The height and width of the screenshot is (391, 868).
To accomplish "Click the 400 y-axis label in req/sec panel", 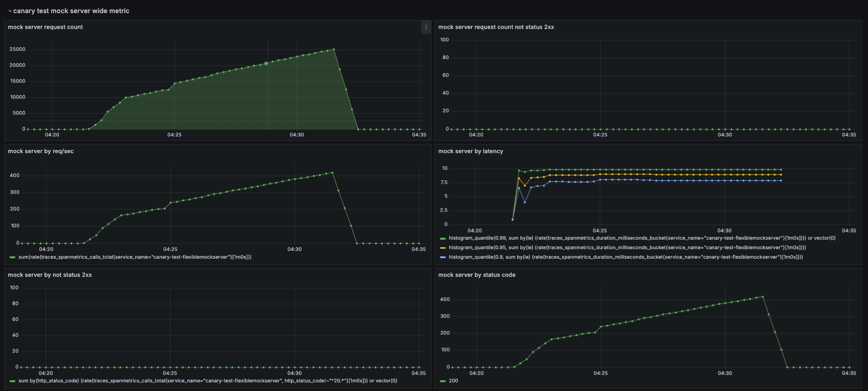I will 15,176.
